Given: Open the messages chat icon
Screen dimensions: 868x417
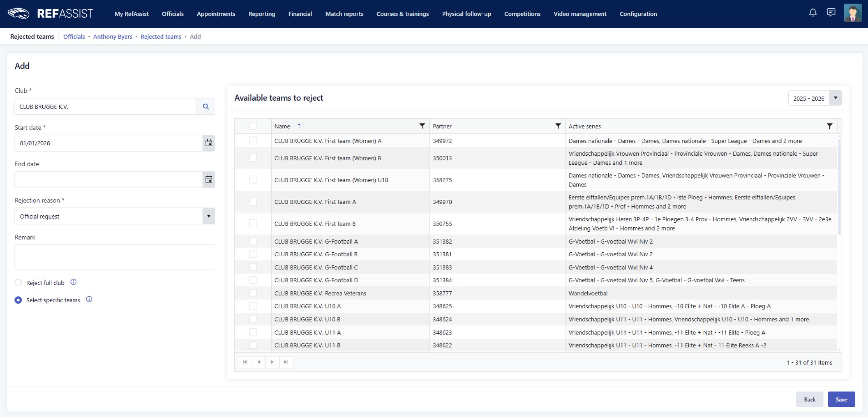Looking at the screenshot, I should (831, 13).
